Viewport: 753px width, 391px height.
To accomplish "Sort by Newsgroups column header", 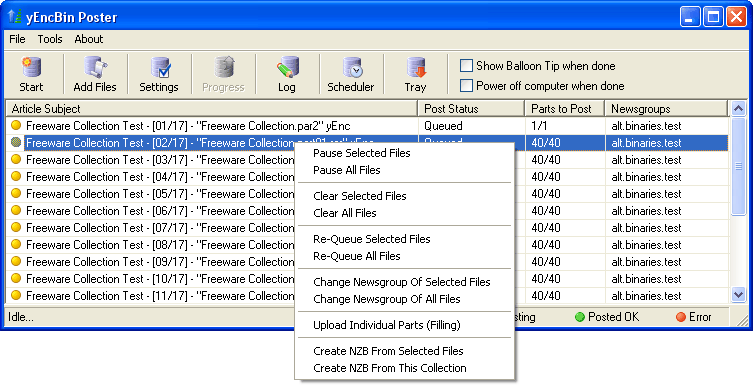I will (667, 109).
